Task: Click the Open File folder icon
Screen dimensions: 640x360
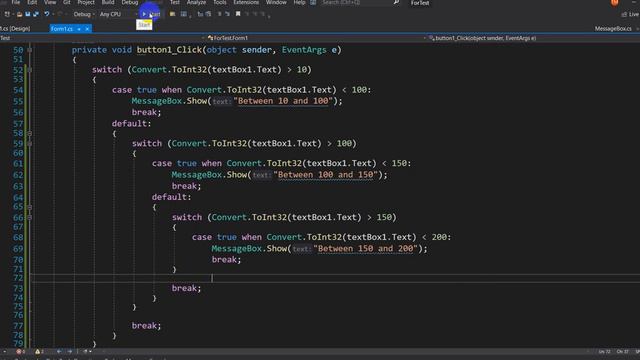Action: click(19, 14)
